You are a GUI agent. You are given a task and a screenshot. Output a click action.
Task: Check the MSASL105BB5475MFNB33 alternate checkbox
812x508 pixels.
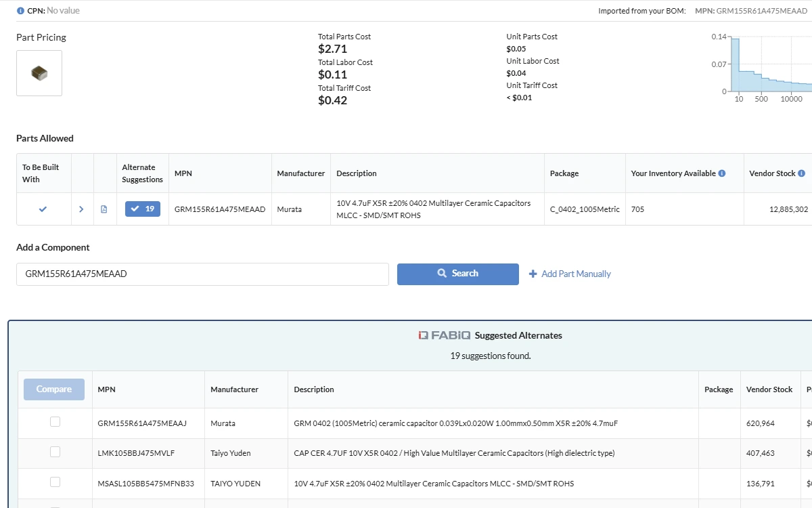click(55, 482)
